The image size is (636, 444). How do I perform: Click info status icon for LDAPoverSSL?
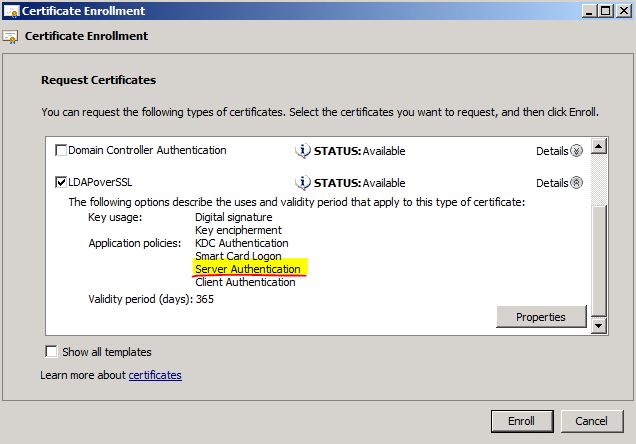303,183
